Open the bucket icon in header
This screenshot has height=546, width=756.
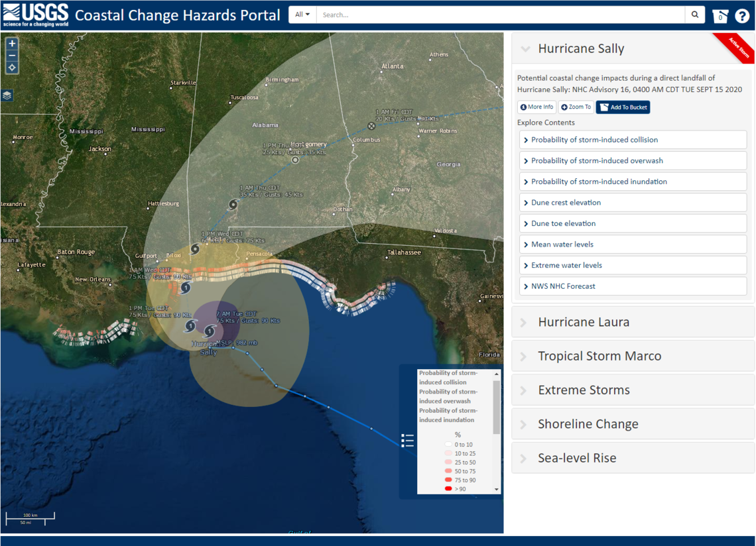point(720,16)
